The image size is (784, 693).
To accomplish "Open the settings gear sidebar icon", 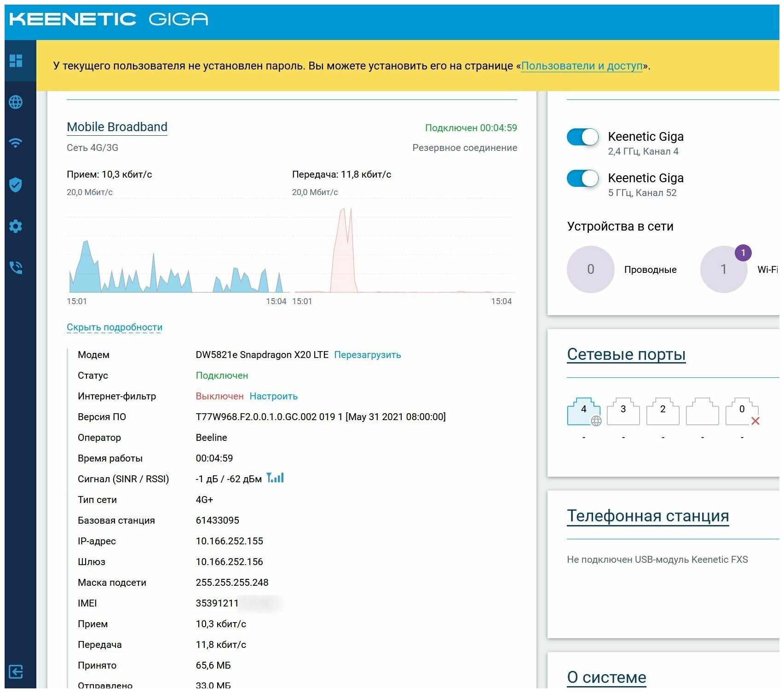I will [x=16, y=226].
